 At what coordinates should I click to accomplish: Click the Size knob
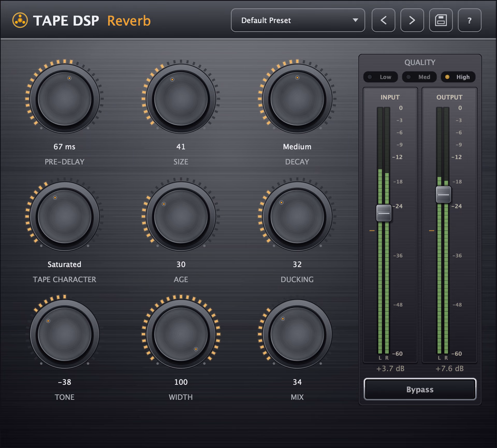[181, 98]
